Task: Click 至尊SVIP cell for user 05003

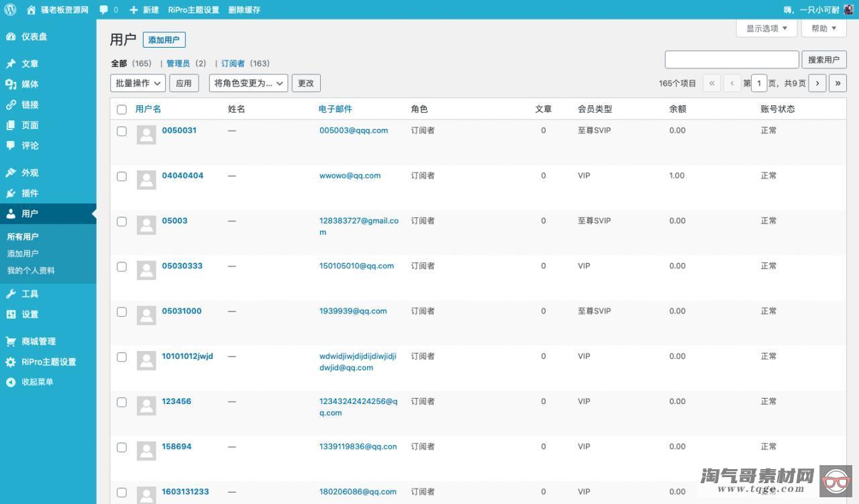Action: click(x=594, y=220)
